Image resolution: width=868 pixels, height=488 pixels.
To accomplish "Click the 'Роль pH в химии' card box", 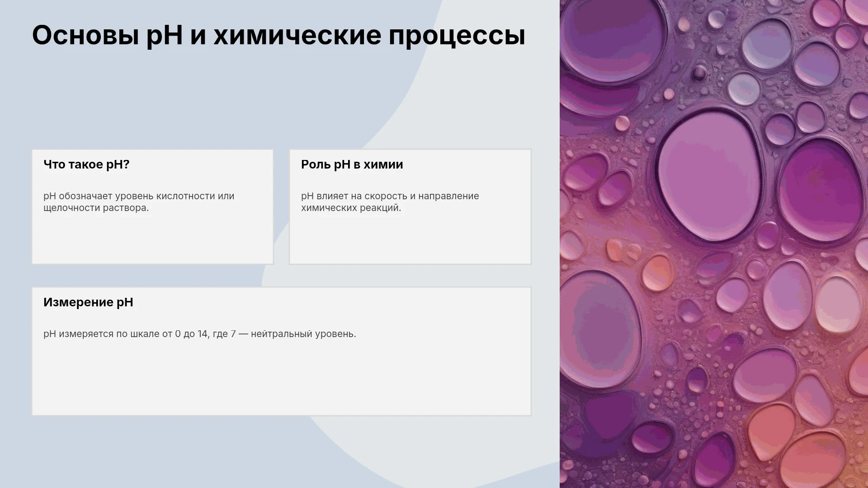I will coord(410,207).
